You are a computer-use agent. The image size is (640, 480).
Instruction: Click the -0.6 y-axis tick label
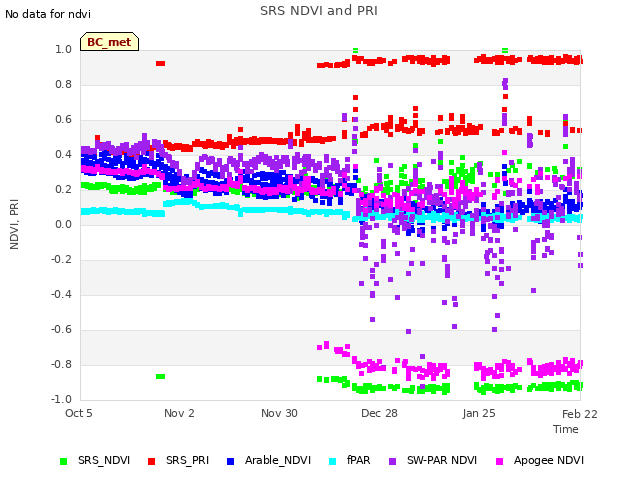(x=61, y=329)
